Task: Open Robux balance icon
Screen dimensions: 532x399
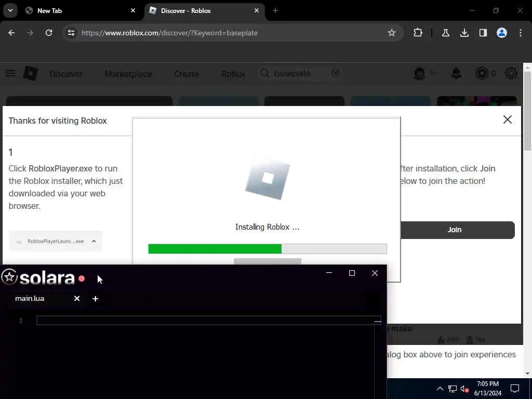Action: 482,73
